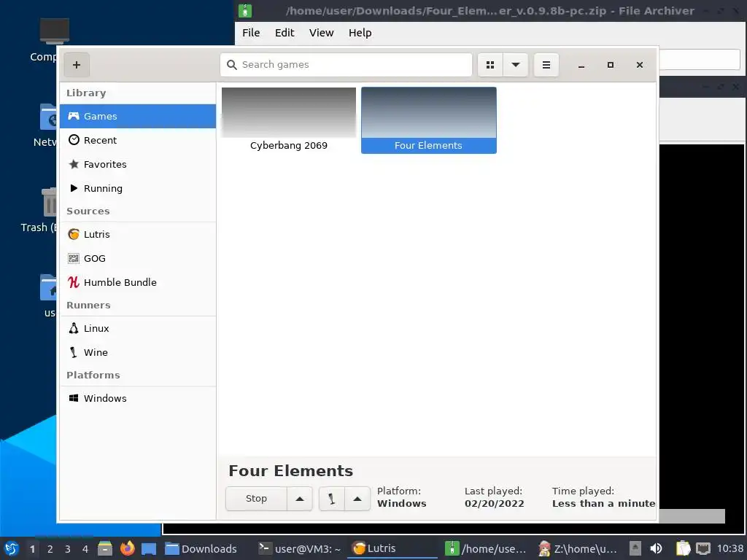Select the Lutris source
747x560 pixels.
[138, 234]
